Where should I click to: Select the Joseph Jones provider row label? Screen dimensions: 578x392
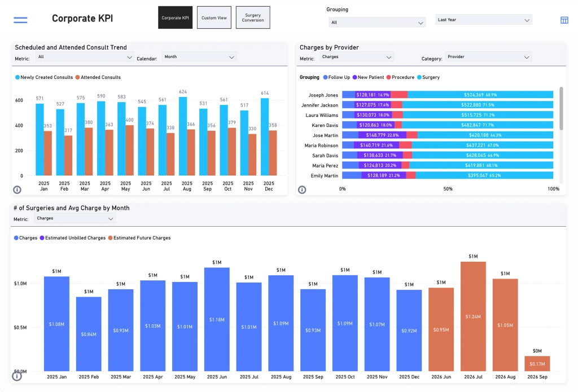point(323,95)
